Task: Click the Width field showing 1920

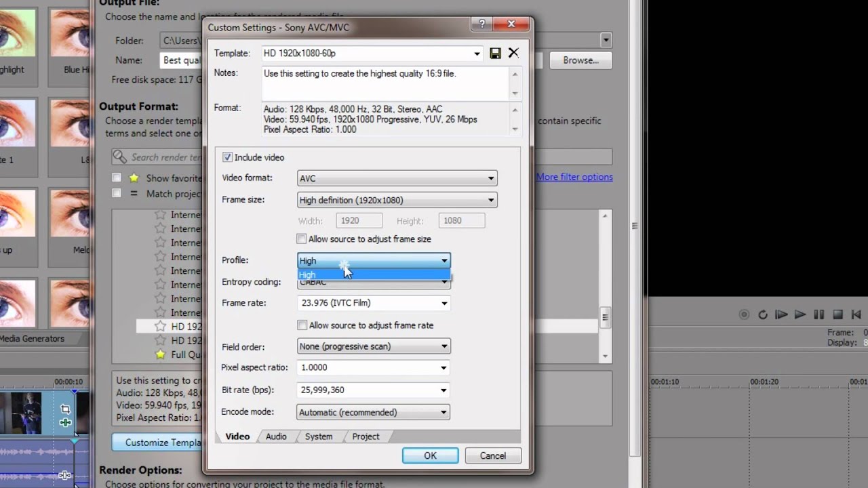Action: tap(359, 221)
